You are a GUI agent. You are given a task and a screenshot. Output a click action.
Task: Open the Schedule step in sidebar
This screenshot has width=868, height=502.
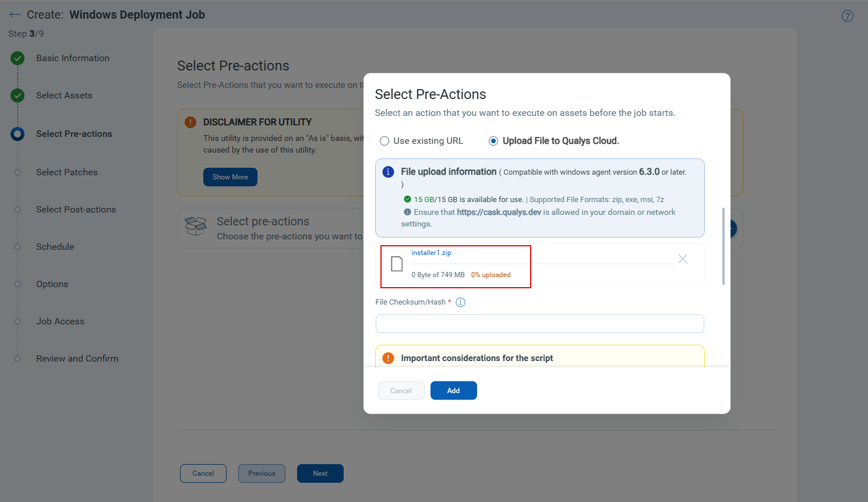(x=55, y=247)
